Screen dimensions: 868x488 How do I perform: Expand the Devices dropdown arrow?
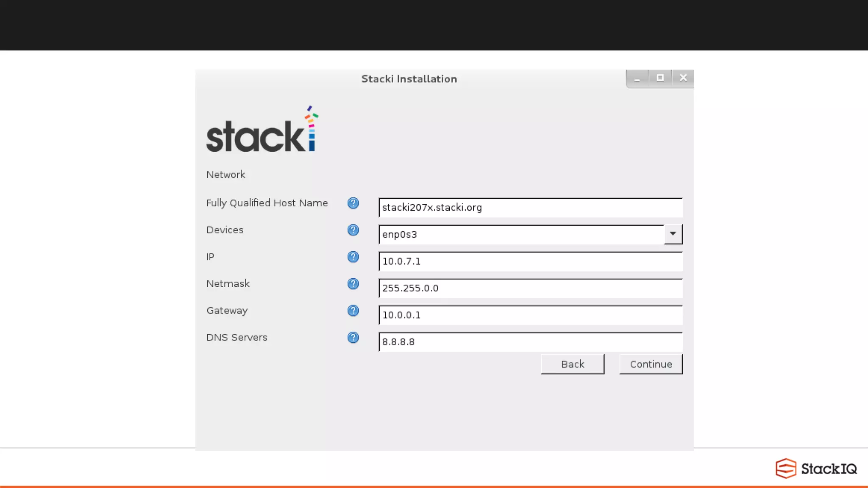673,234
